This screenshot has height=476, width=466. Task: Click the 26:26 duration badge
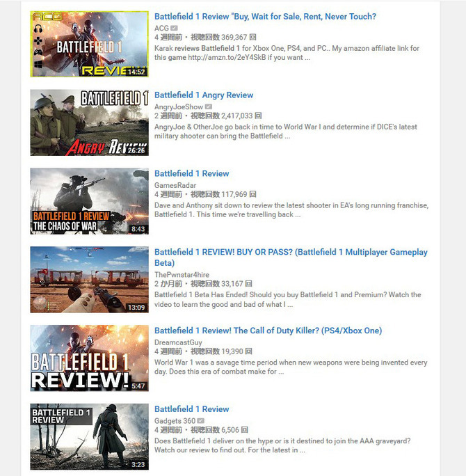pos(136,150)
